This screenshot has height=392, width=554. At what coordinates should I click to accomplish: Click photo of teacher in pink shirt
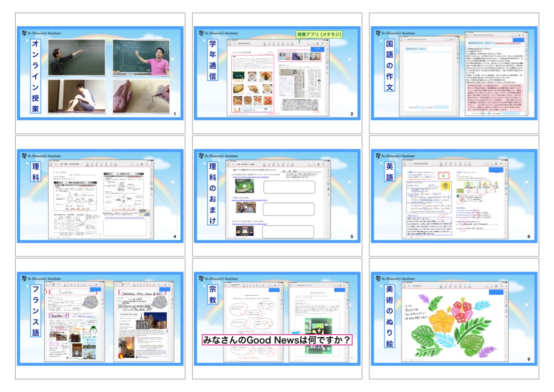[141, 57]
